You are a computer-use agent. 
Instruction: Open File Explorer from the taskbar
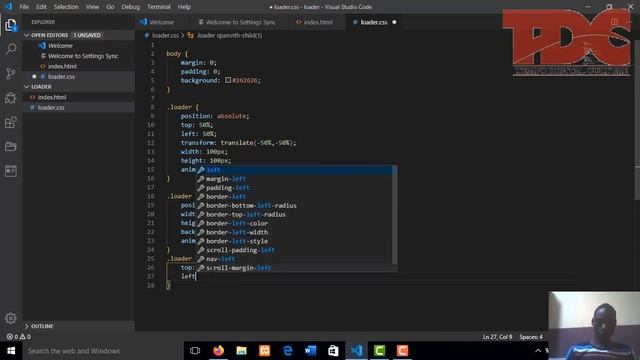click(242, 351)
